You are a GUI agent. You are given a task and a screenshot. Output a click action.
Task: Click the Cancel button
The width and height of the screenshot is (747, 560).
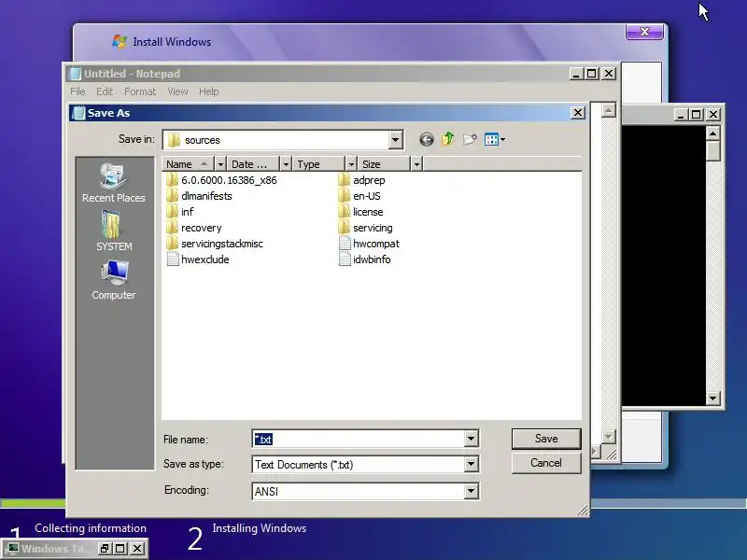coord(546,463)
